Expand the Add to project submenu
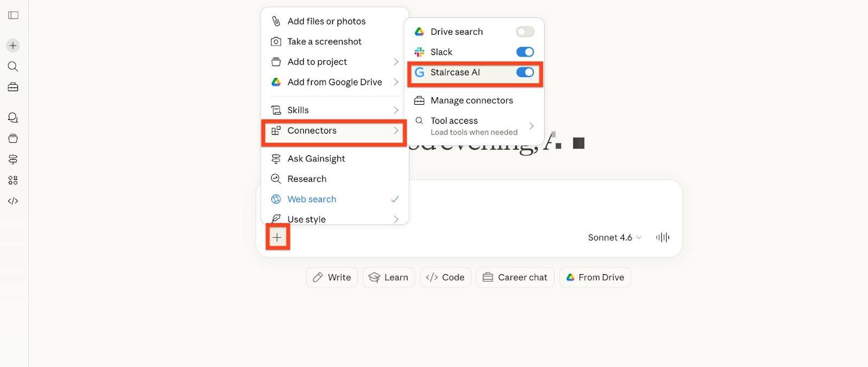868x367 pixels. [x=395, y=62]
